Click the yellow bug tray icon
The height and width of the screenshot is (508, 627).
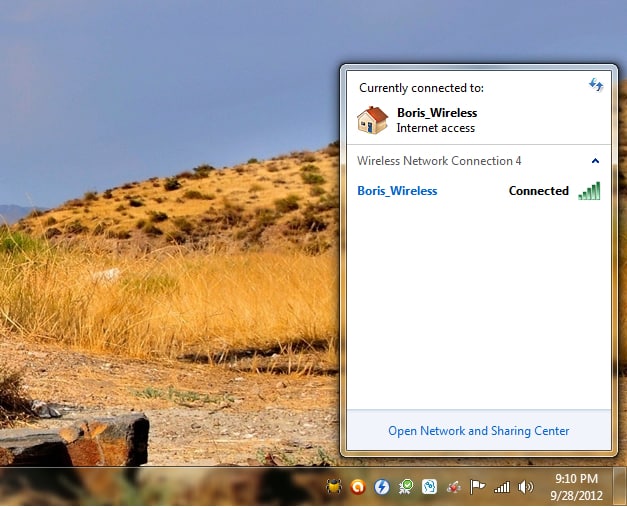[x=334, y=487]
